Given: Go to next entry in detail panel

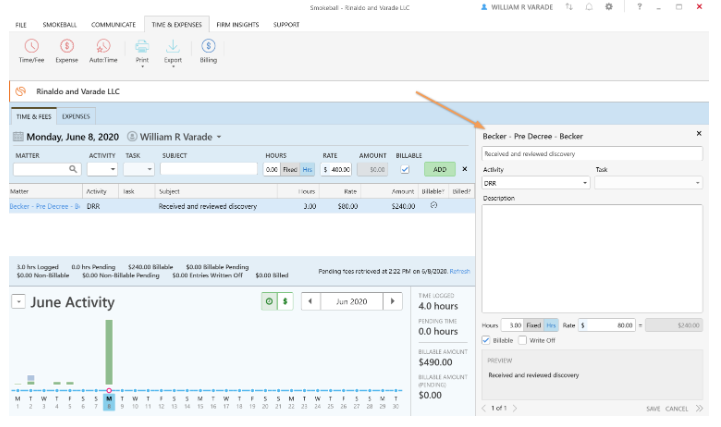Looking at the screenshot, I should point(515,408).
